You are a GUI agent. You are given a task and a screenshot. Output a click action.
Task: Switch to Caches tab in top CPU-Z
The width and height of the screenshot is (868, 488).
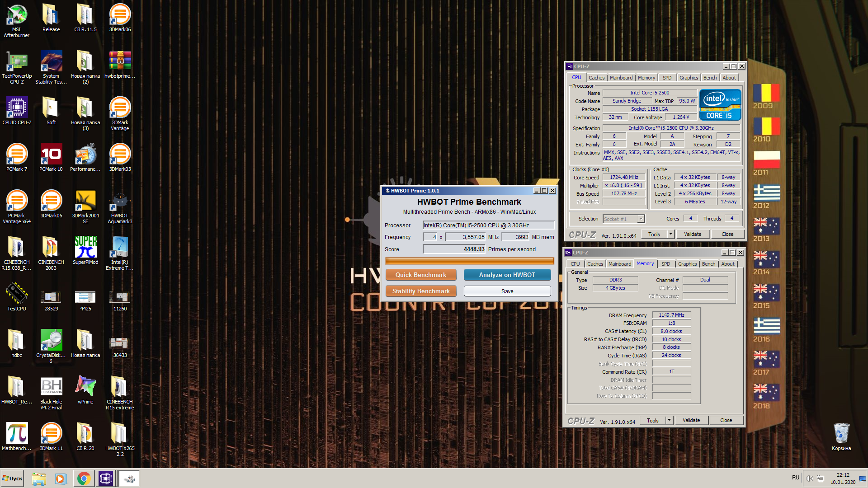596,78
